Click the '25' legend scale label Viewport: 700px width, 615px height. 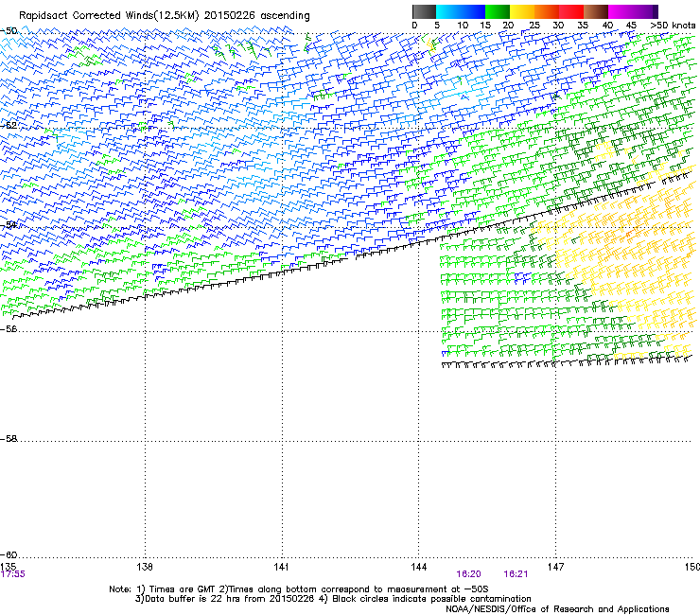point(534,25)
